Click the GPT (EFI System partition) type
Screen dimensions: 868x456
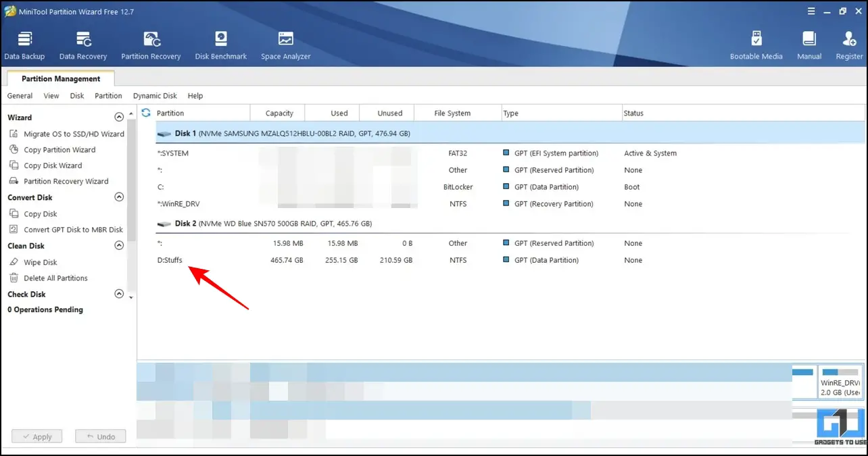point(556,153)
